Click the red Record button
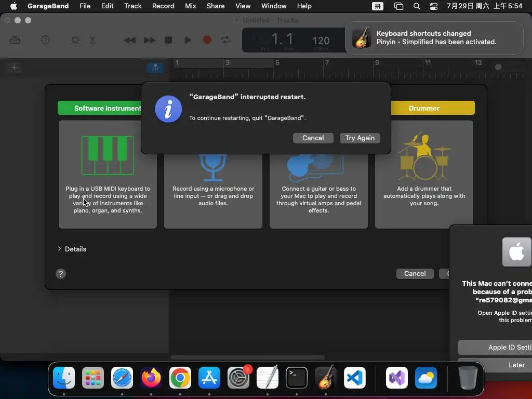The image size is (532, 399). [207, 41]
